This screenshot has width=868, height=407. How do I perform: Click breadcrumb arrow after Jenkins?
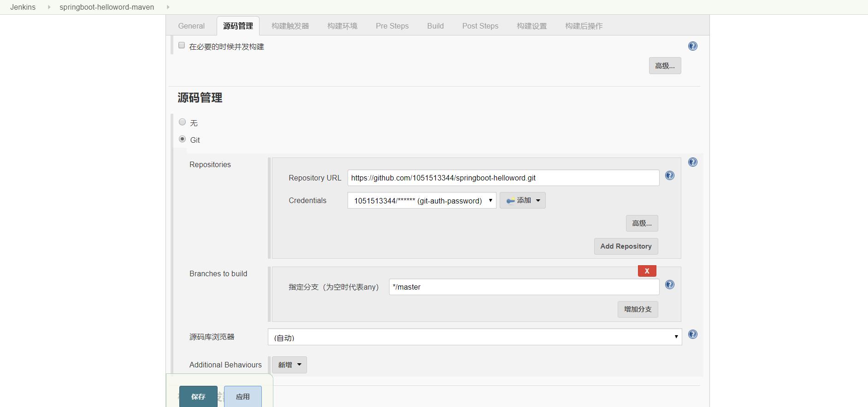(x=49, y=7)
